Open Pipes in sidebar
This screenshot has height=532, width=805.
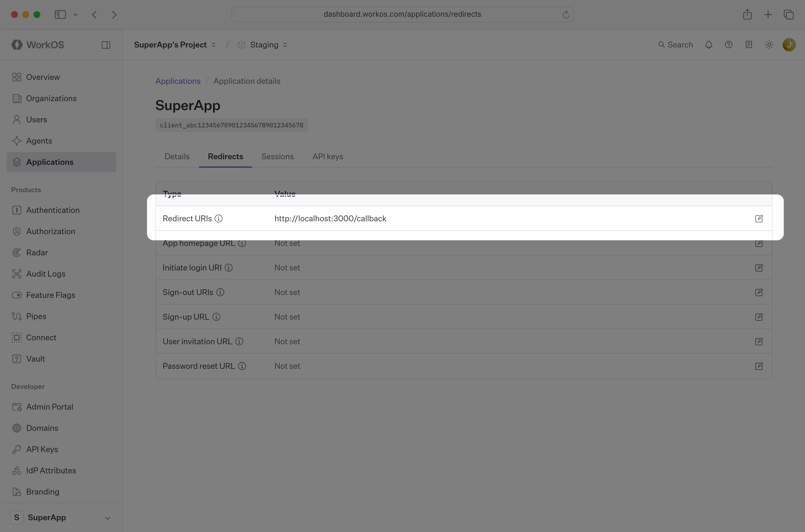(x=61, y=316)
